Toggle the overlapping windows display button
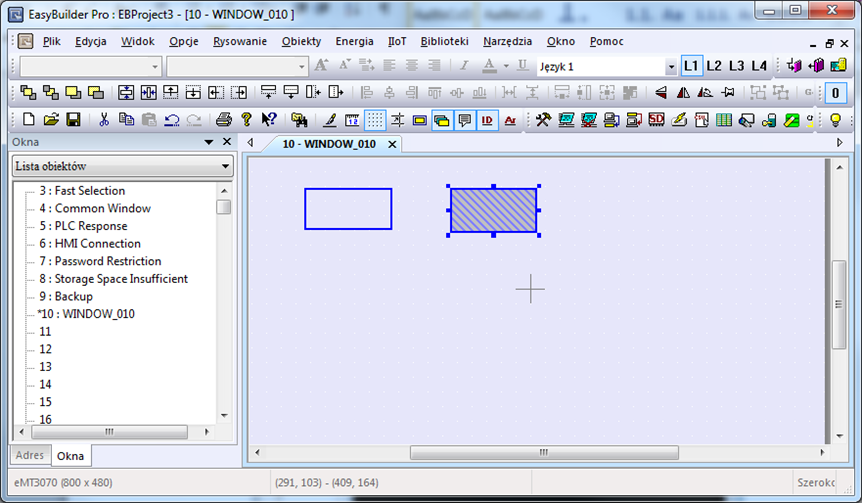This screenshot has width=862, height=503. [442, 120]
